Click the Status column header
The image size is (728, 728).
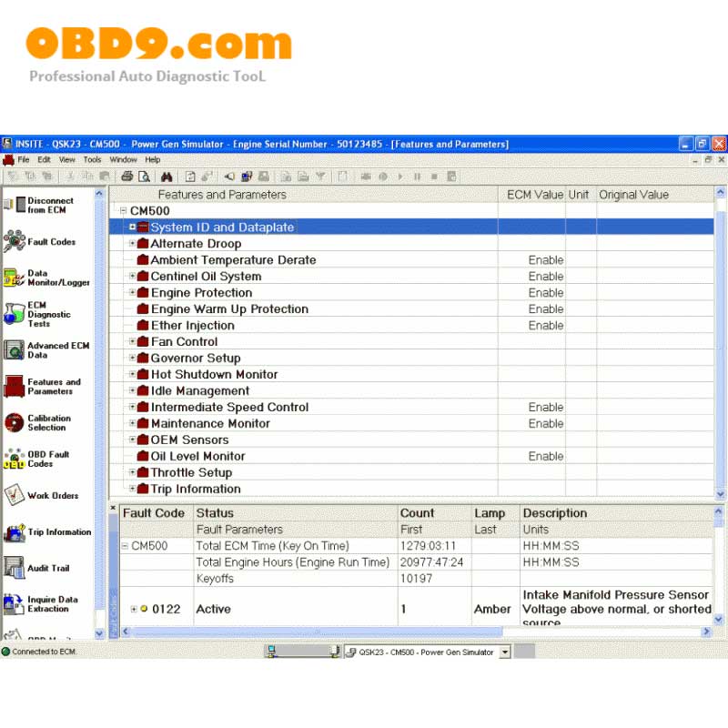(x=296, y=513)
